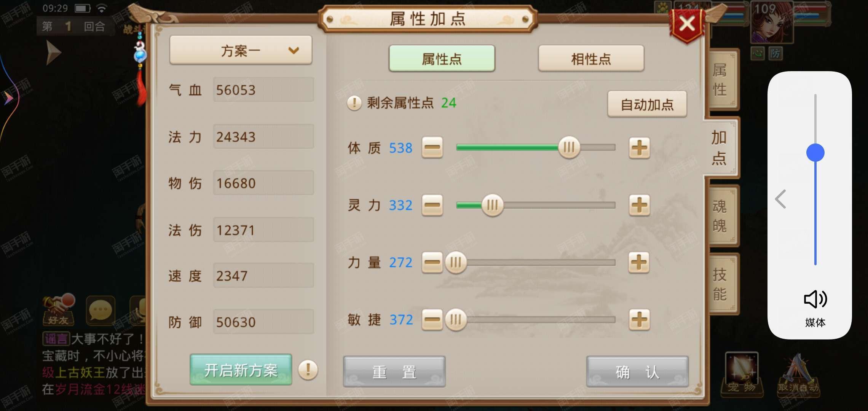Tap the minus icon beside 力量
The width and height of the screenshot is (868, 411).
point(432,262)
